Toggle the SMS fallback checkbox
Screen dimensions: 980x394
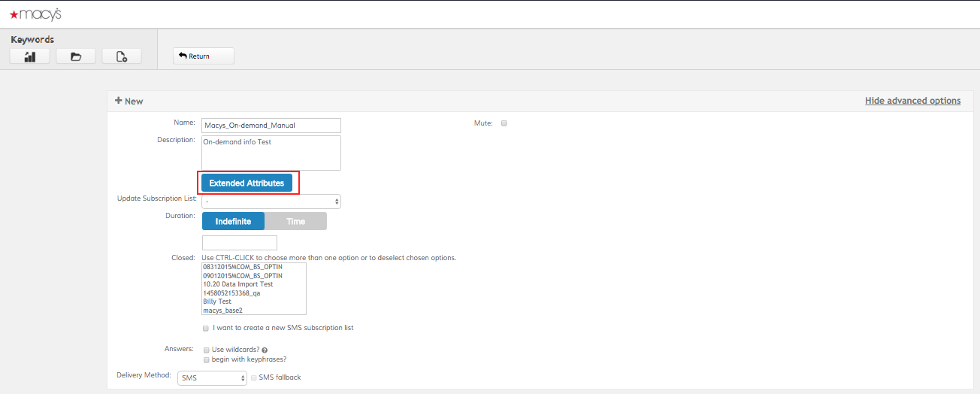pos(253,377)
